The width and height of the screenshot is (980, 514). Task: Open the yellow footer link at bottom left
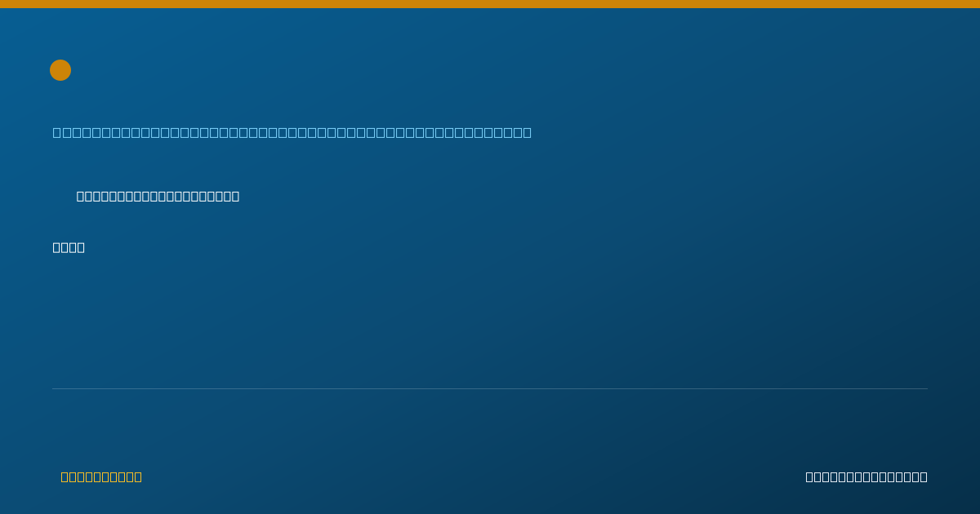click(x=101, y=476)
